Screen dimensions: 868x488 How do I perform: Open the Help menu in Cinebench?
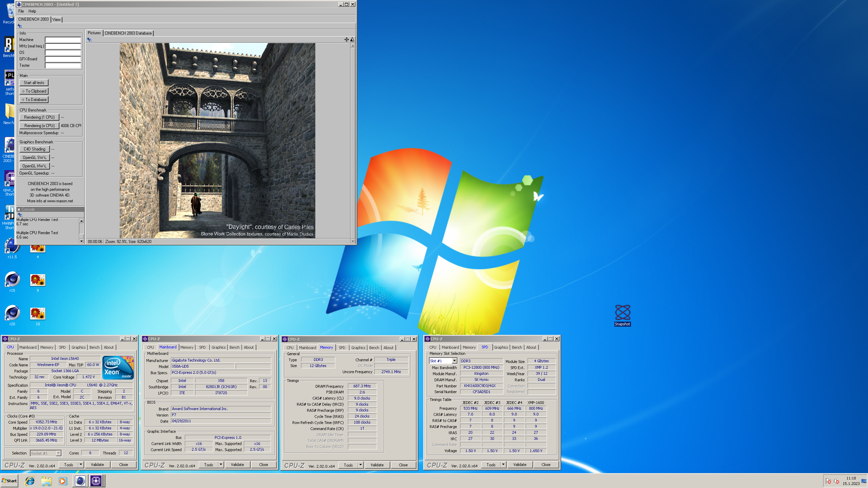point(32,11)
